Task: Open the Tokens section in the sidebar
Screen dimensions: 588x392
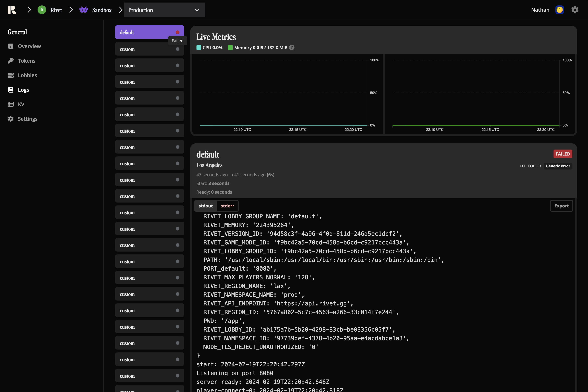Action: pos(26,60)
